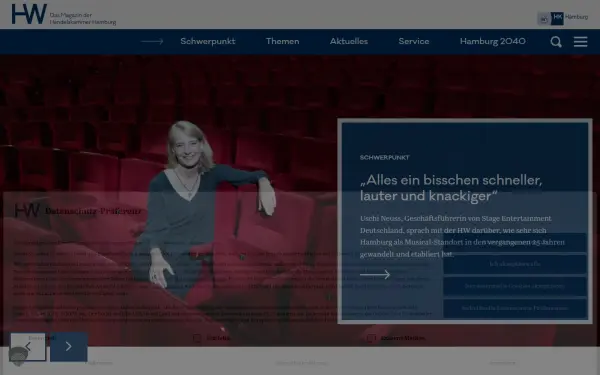This screenshot has width=600, height=375.
Task: Click the SCHWERPUNKT category label in card
Action: coord(385,157)
